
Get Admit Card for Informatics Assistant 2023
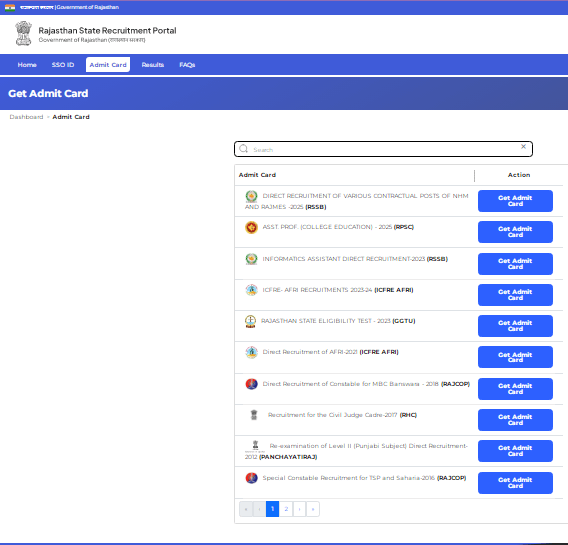click(x=515, y=264)
